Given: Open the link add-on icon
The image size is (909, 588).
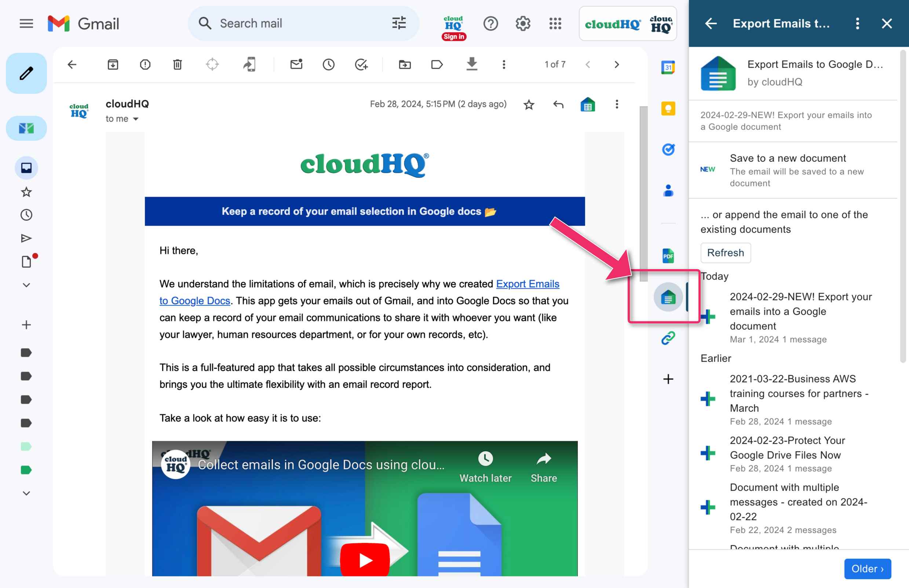Looking at the screenshot, I should point(668,338).
